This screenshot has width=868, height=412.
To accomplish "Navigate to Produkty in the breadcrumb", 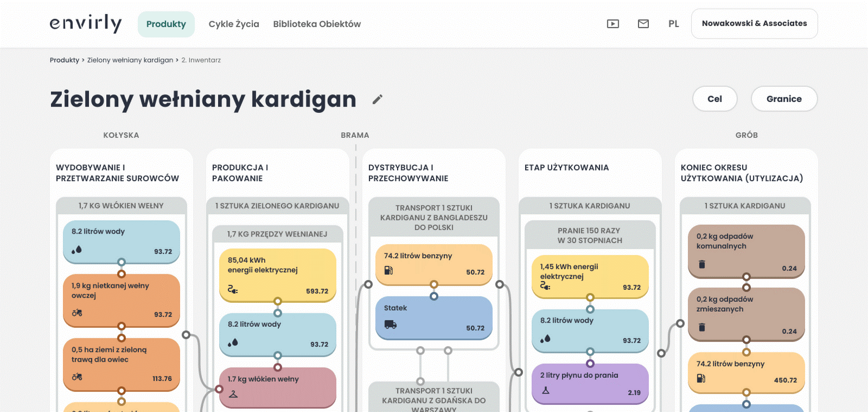I will pos(65,60).
